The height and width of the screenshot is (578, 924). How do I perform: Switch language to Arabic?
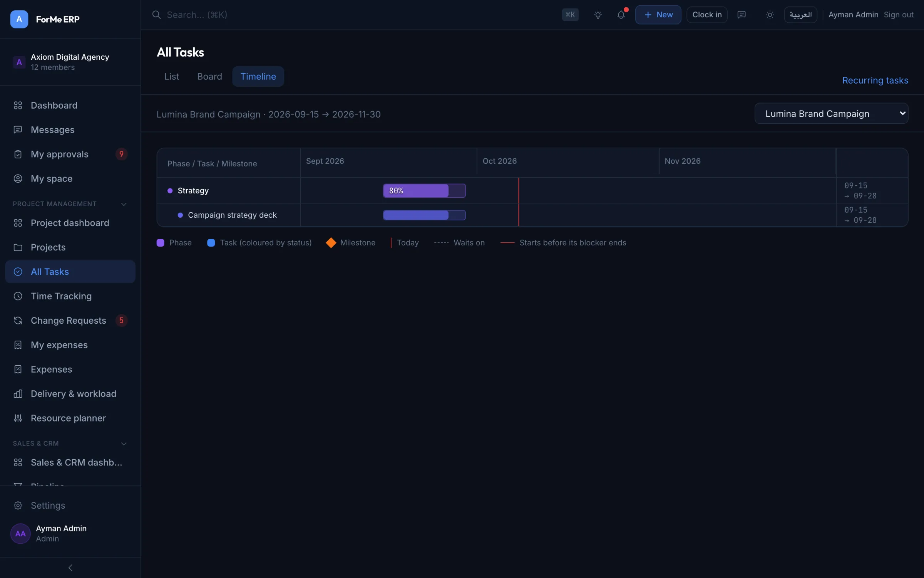pyautogui.click(x=800, y=15)
